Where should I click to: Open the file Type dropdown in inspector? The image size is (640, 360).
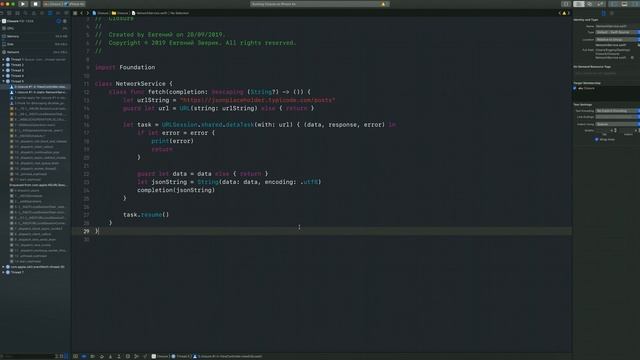(618, 32)
